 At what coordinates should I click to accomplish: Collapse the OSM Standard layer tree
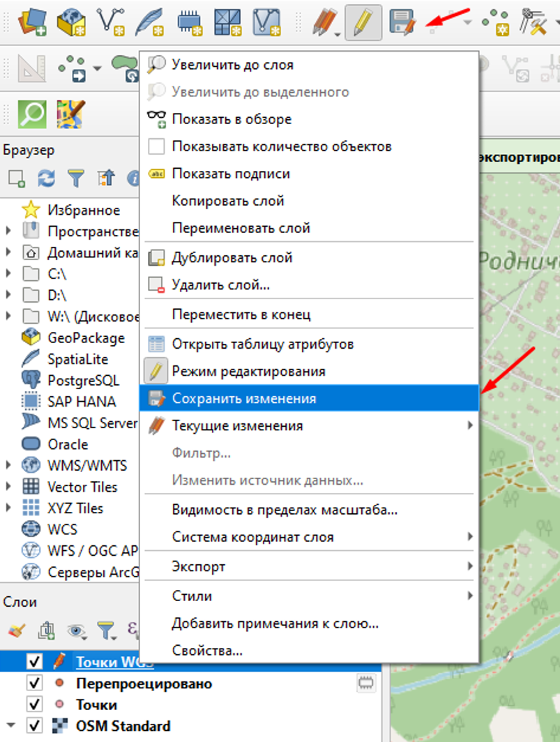click(x=10, y=725)
